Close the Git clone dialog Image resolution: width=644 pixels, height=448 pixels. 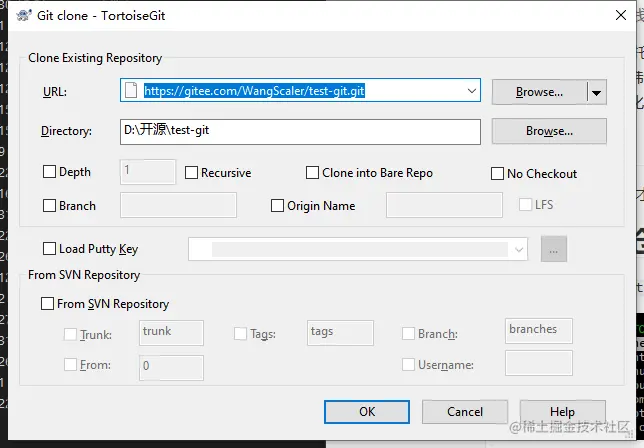pos(621,15)
